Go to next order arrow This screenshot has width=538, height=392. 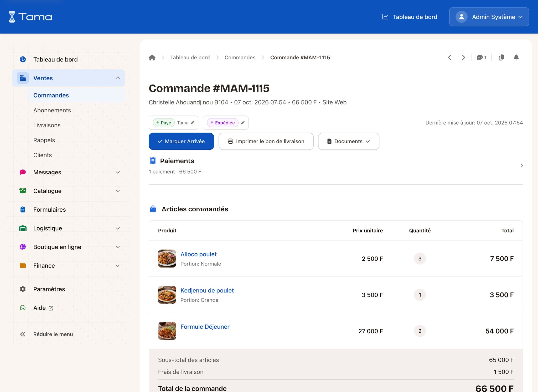point(463,58)
